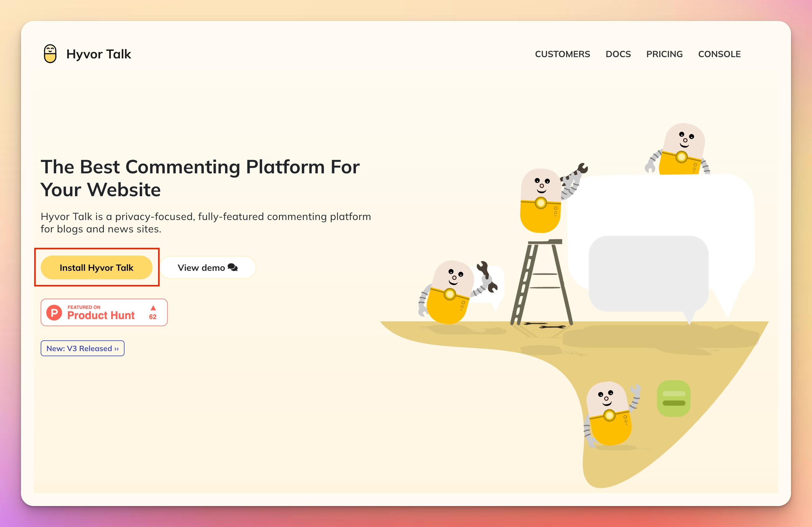The height and width of the screenshot is (527, 812).
Task: Click the headline The Best Commenting Platform
Action: (200, 178)
